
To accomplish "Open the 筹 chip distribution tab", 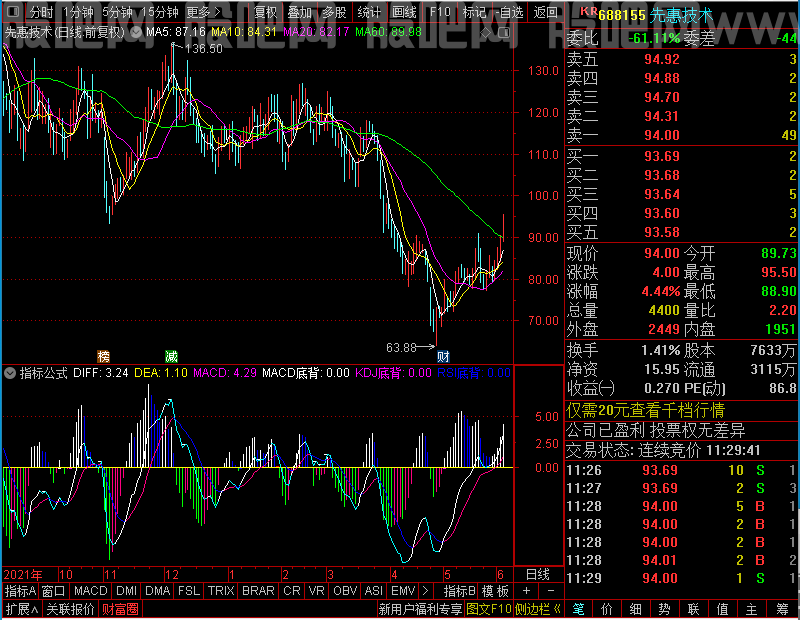I will tap(782, 609).
